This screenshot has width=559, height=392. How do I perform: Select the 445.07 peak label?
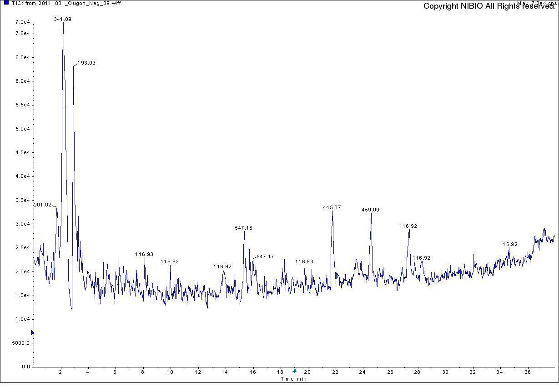click(332, 207)
